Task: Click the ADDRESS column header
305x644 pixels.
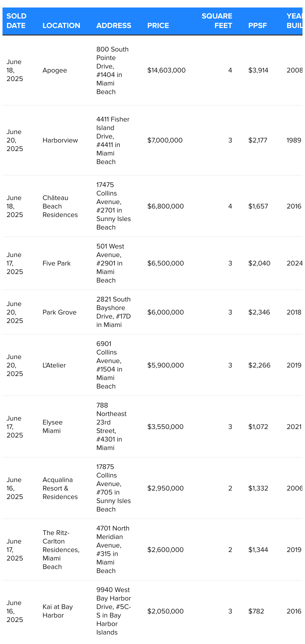Action: point(114,25)
